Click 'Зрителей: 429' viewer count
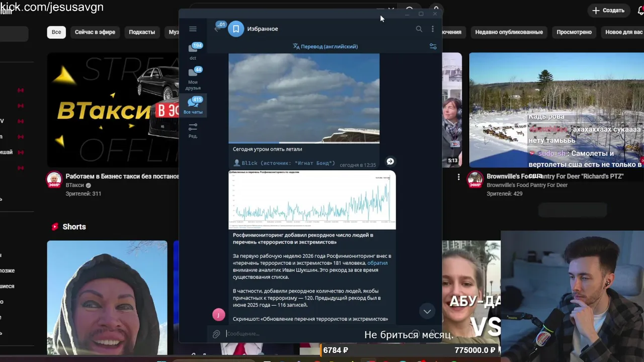The height and width of the screenshot is (362, 644). pyautogui.click(x=504, y=194)
